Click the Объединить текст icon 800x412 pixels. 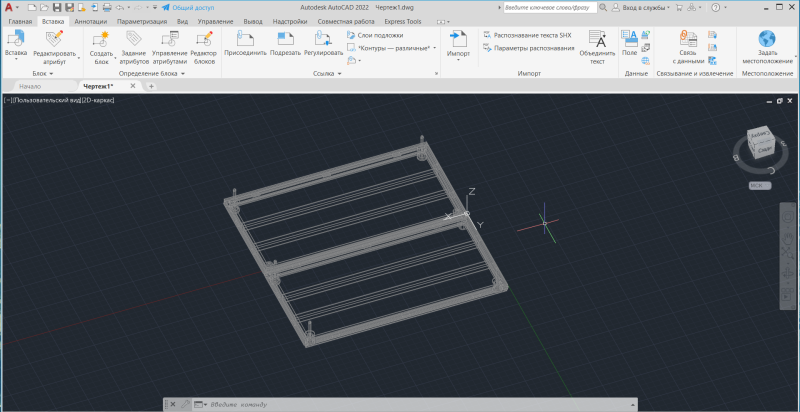coord(597,40)
